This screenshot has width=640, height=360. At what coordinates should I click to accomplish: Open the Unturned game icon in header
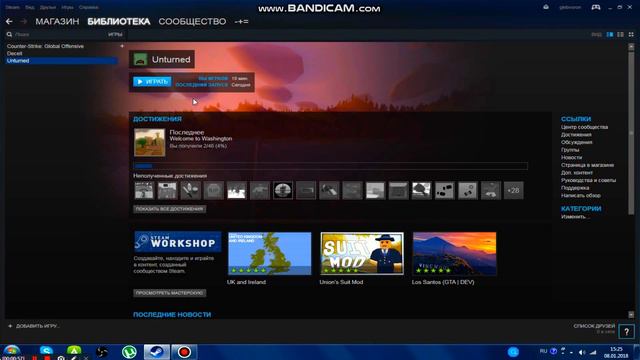[x=140, y=60]
